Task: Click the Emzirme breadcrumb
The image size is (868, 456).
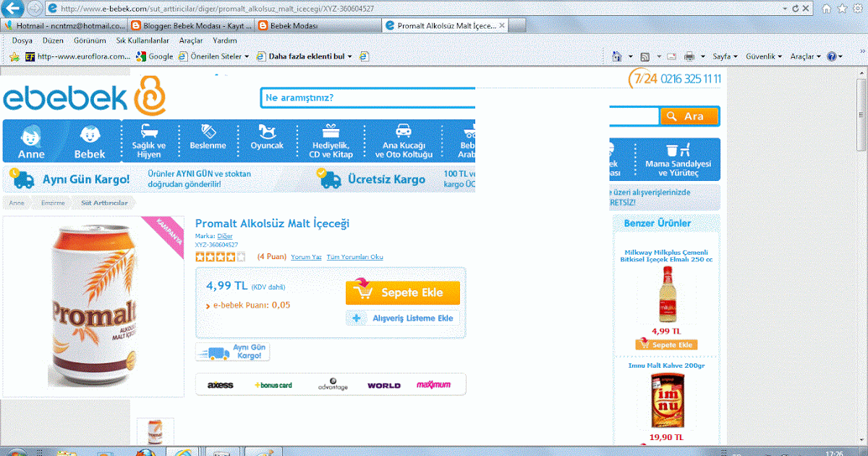Action: (x=53, y=203)
